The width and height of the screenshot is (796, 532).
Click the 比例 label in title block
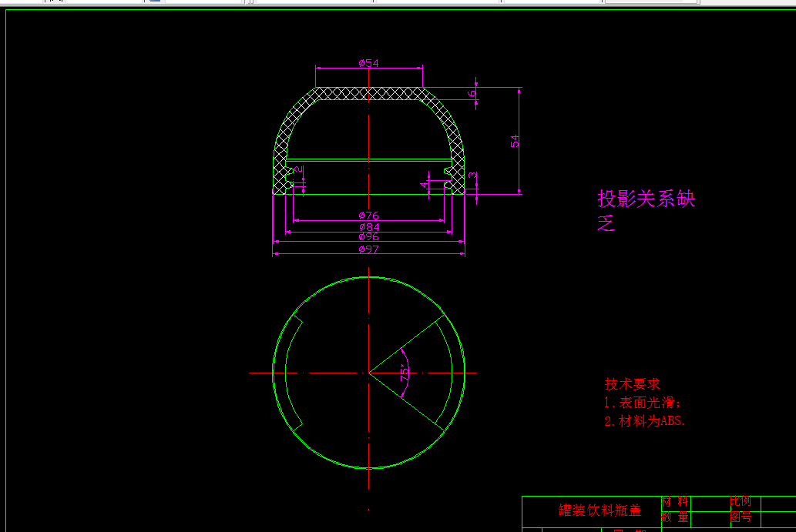click(x=741, y=501)
